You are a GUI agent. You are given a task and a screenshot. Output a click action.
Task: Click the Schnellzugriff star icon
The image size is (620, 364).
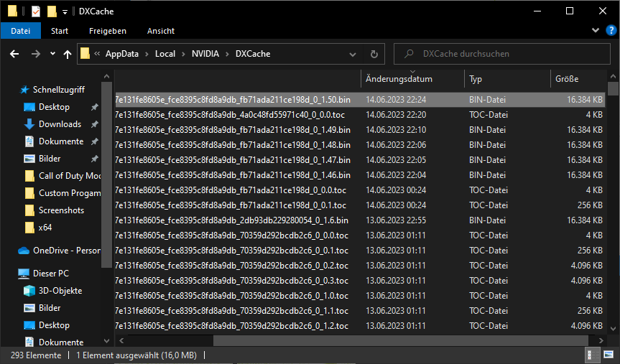coord(24,90)
